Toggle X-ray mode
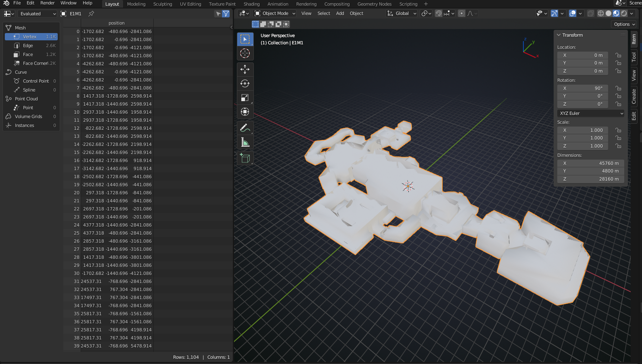This screenshot has height=364, width=642. (590, 14)
